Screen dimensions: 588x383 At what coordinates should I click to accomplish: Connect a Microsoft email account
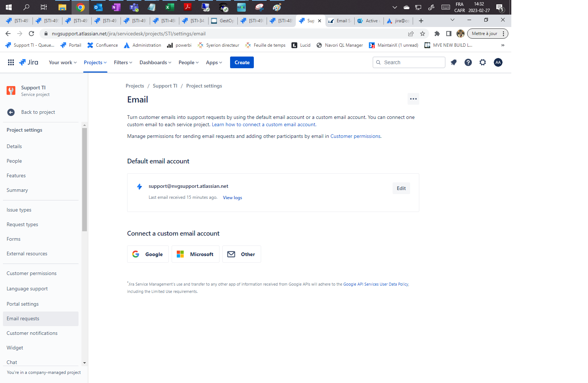click(x=195, y=254)
